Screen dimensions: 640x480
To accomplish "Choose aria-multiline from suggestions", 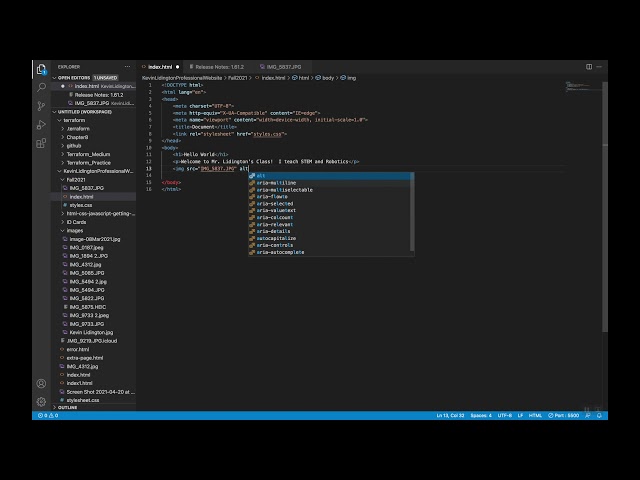I will 330,183.
